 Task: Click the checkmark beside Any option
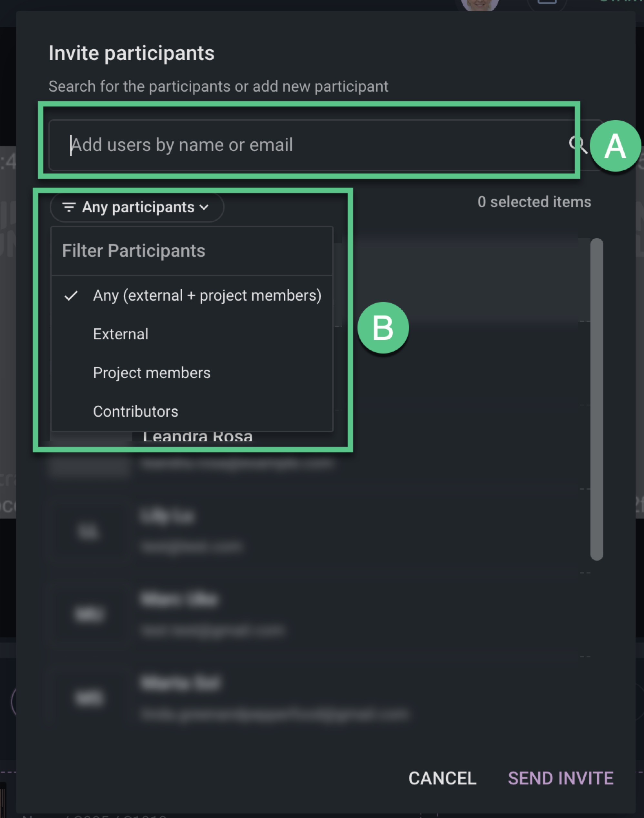[71, 296]
